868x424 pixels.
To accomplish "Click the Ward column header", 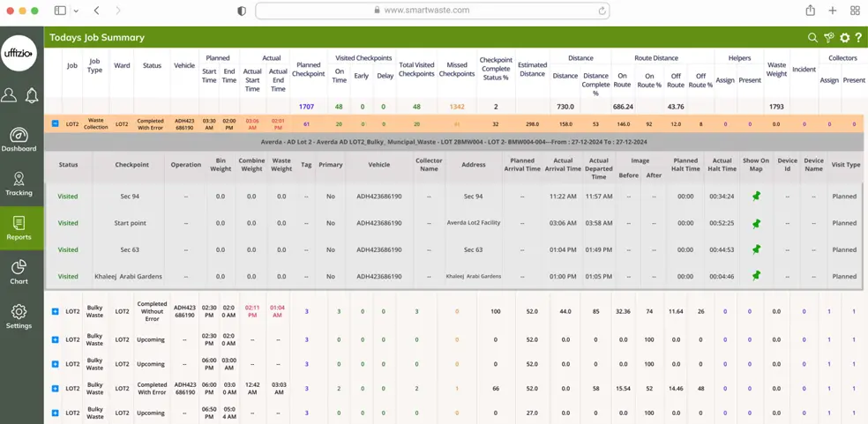I will (x=122, y=65).
